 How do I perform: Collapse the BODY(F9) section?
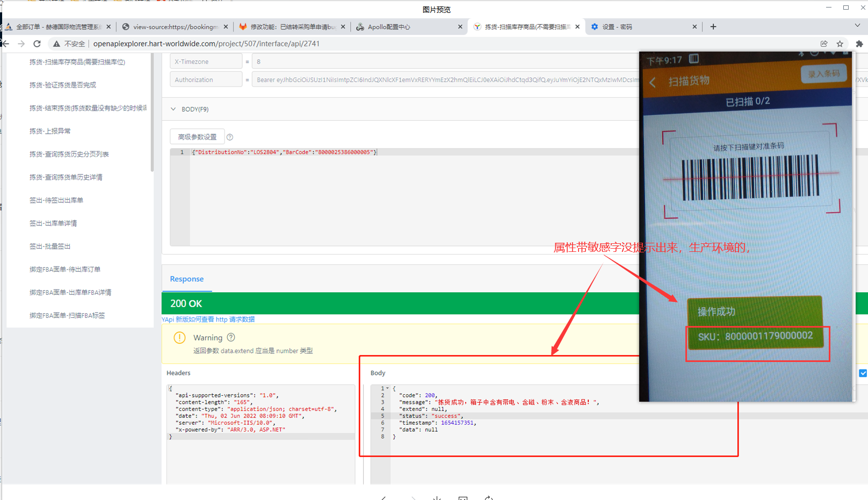(x=173, y=109)
